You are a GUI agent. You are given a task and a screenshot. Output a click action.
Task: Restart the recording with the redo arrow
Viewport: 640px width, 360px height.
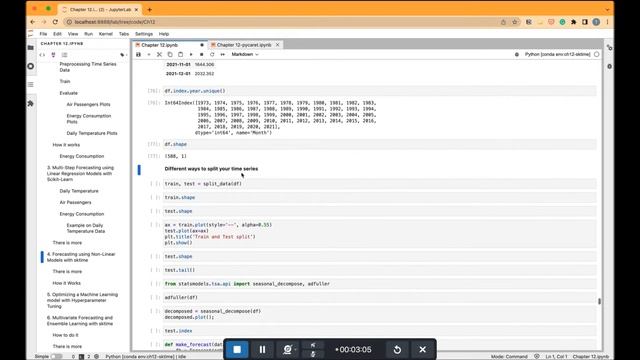[x=397, y=349]
